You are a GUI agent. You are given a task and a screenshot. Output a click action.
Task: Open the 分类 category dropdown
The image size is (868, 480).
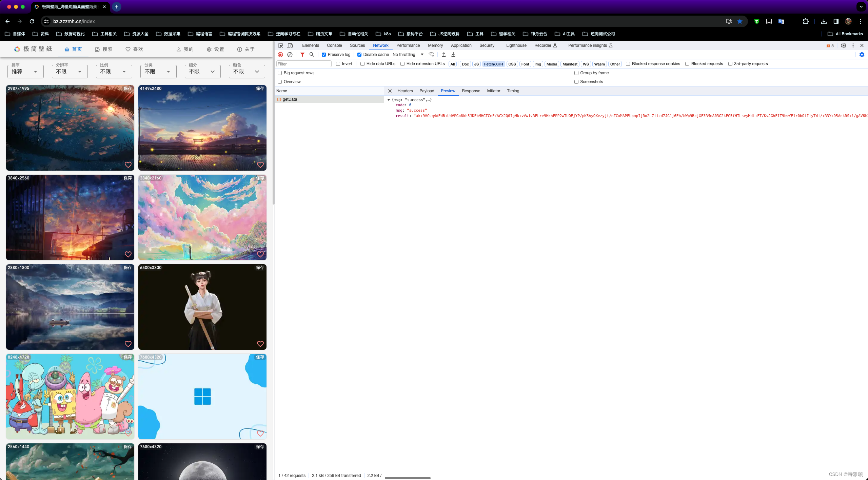(x=158, y=72)
